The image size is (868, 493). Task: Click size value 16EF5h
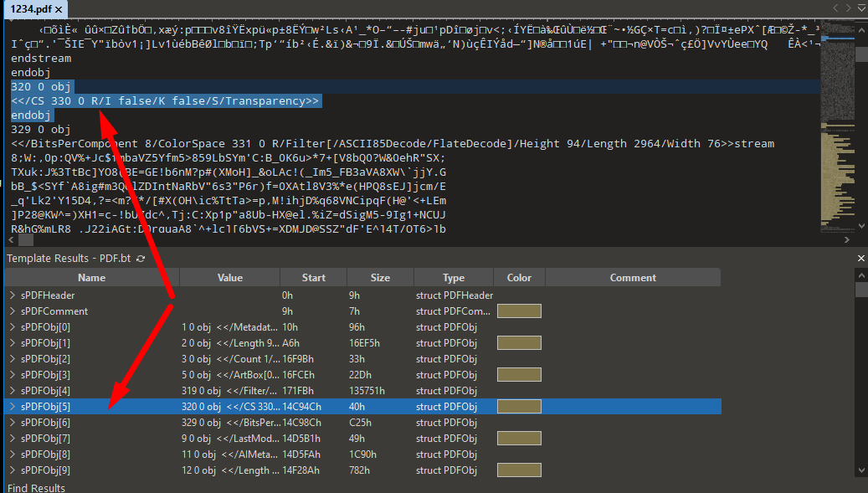[364, 343]
